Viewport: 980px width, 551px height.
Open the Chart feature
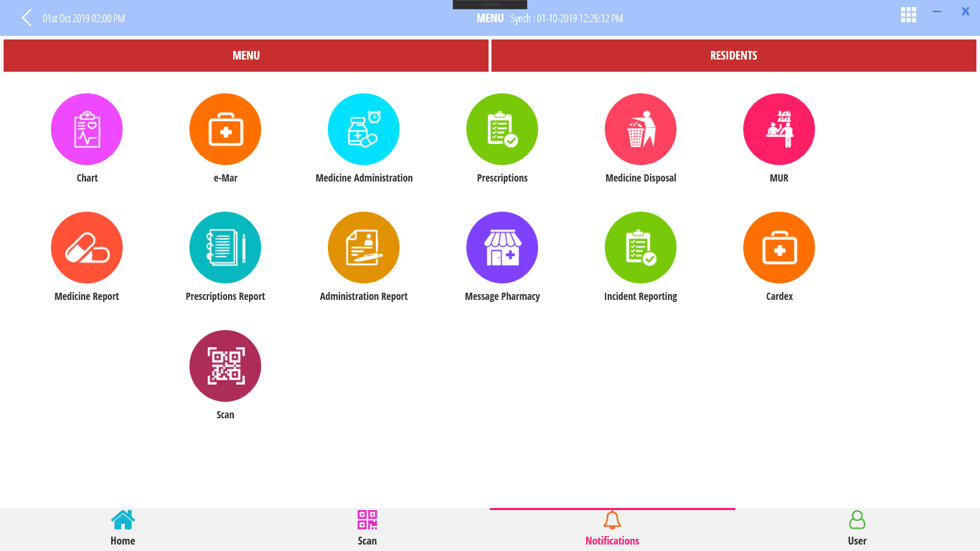(87, 129)
